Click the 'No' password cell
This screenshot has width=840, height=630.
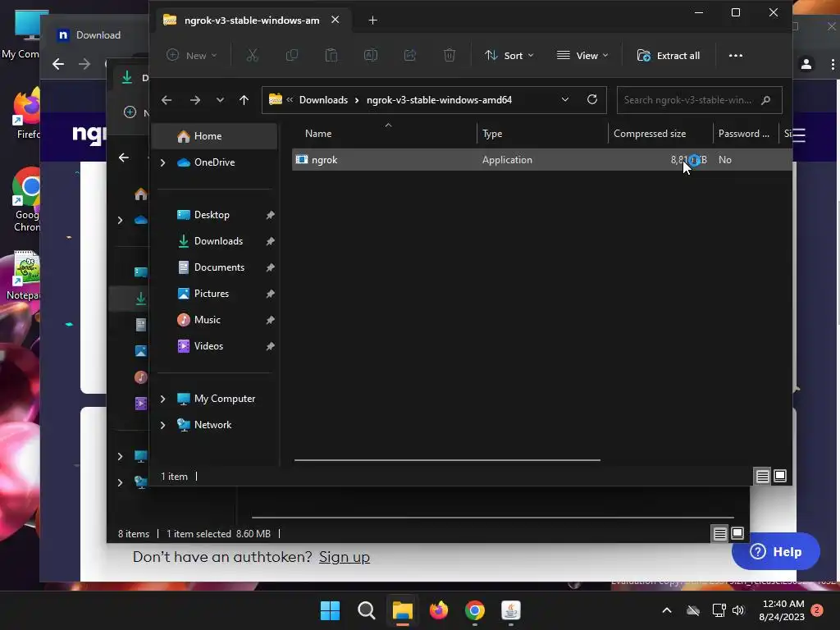point(725,160)
